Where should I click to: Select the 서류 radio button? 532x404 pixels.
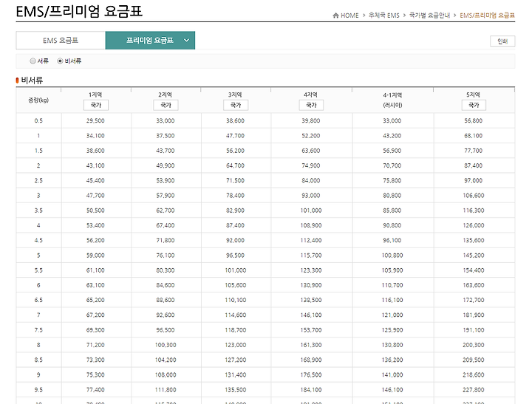[33, 61]
